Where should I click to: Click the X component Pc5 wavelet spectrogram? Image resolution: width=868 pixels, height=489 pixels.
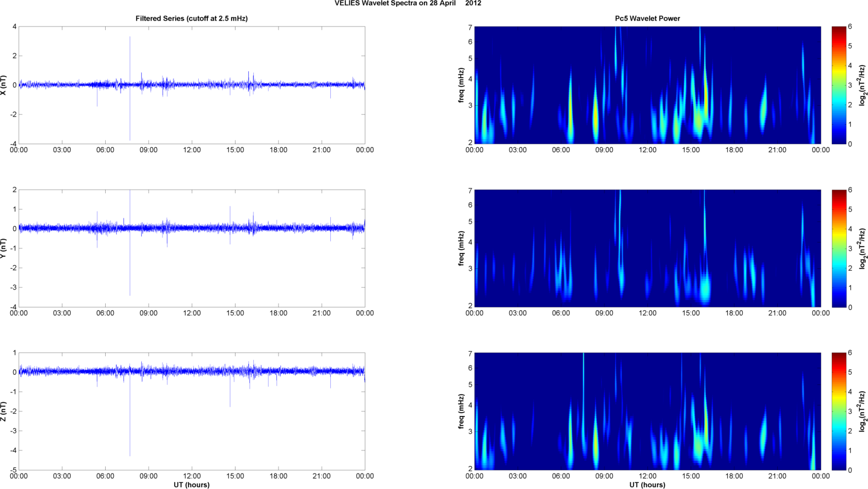(647, 85)
